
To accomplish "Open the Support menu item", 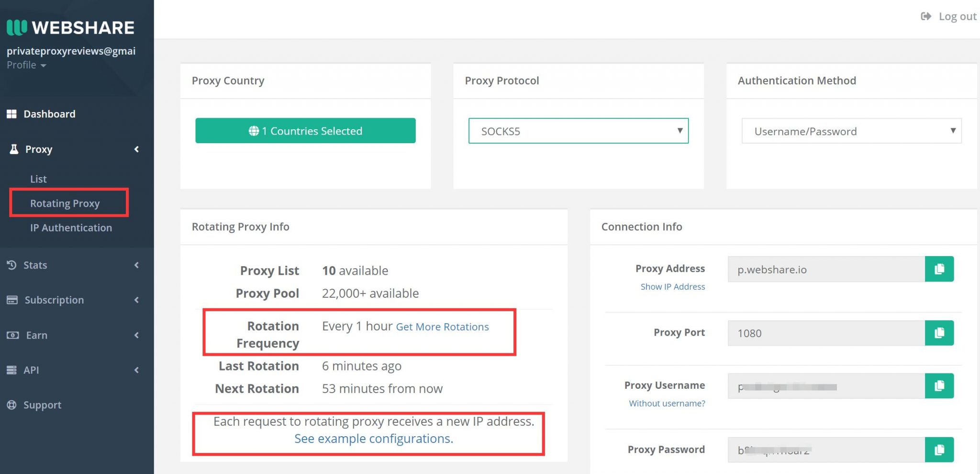I will (x=42, y=405).
